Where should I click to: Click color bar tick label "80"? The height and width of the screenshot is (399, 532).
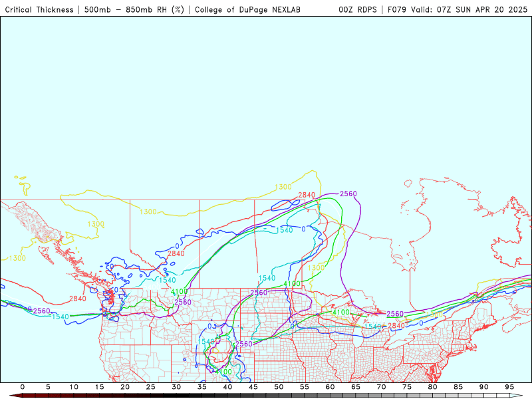[433, 387]
